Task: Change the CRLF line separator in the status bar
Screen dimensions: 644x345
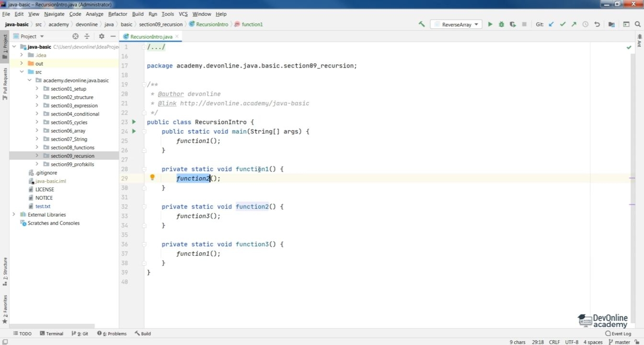Action: [554, 342]
